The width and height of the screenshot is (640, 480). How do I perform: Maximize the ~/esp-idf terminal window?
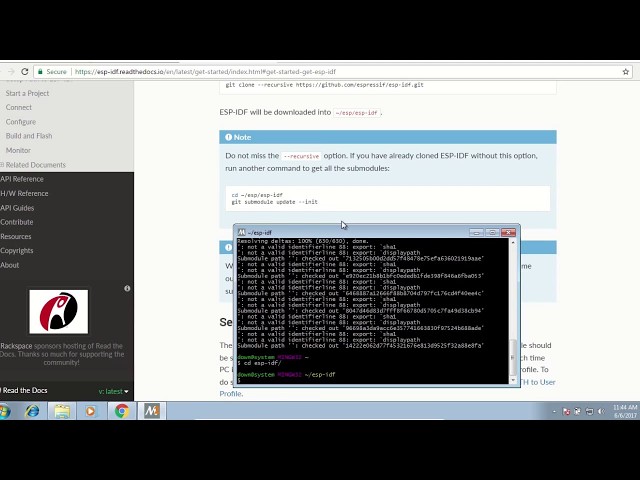tap(492, 232)
